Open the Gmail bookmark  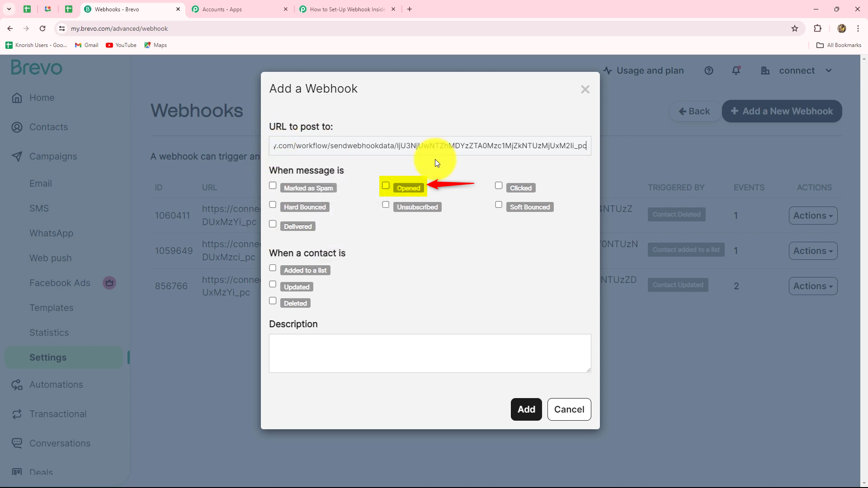click(x=87, y=45)
